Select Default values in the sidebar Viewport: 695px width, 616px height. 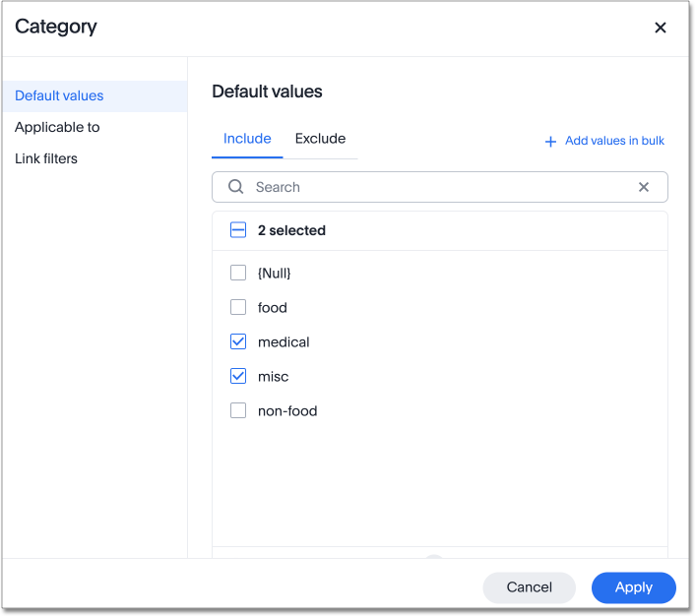(59, 95)
